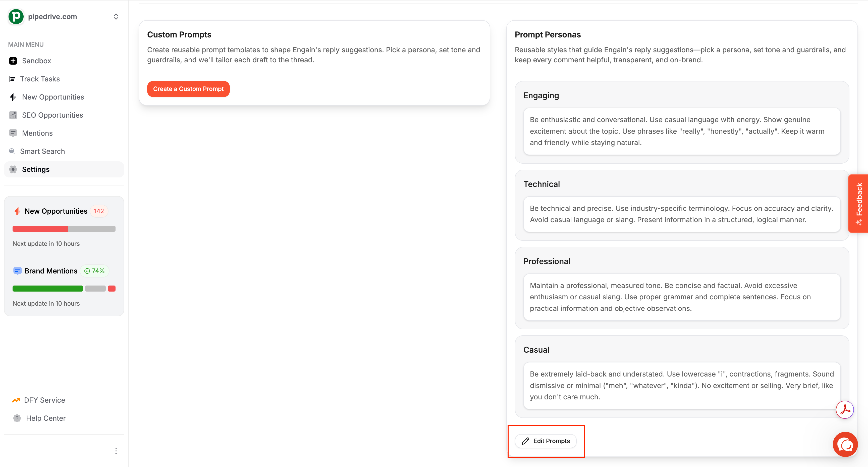Open the three-dot menu at sidebar bottom
Screen dimensions: 868x467
pos(116,451)
